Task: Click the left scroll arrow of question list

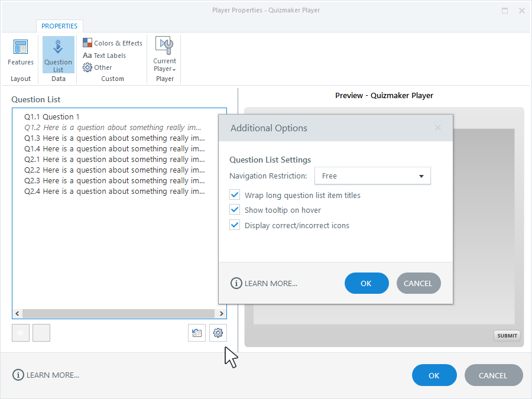Action: 17,313
